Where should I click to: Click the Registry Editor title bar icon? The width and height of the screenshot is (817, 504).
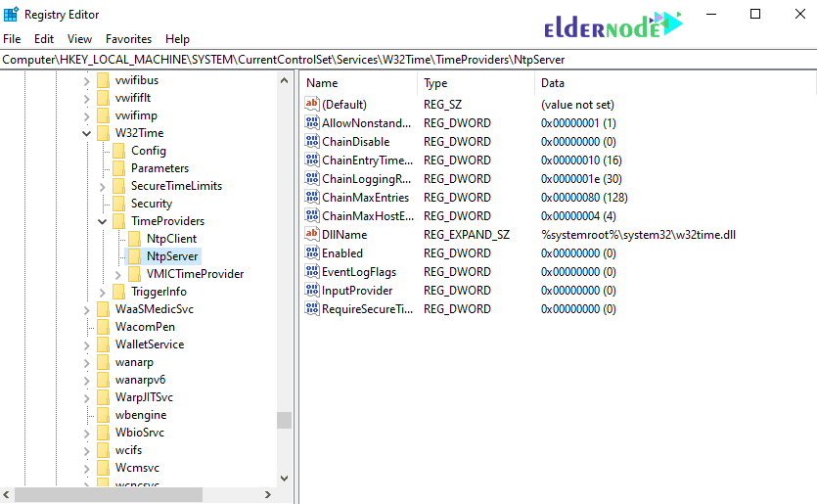(12, 15)
